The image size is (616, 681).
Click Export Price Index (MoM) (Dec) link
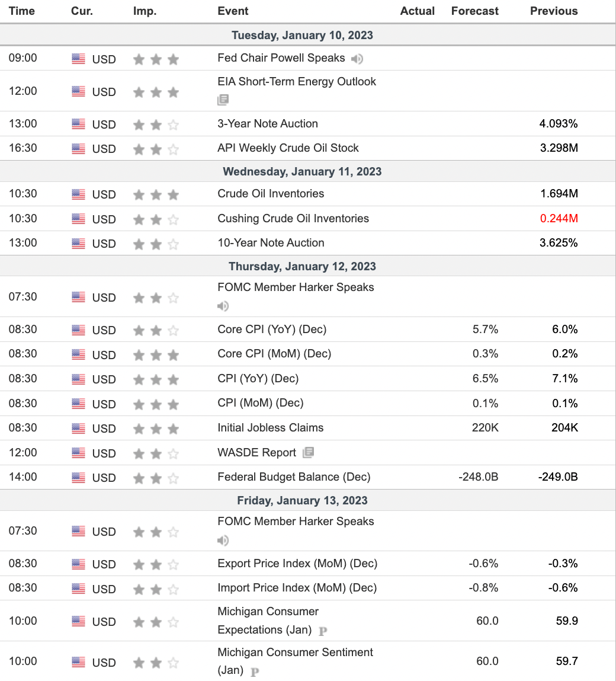(x=297, y=563)
